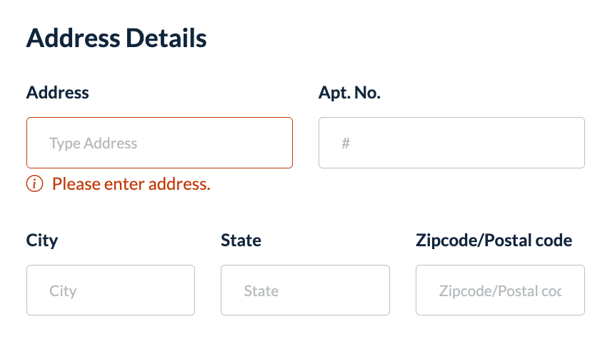
Task: Click the "City" placeholder text
Action: click(63, 291)
